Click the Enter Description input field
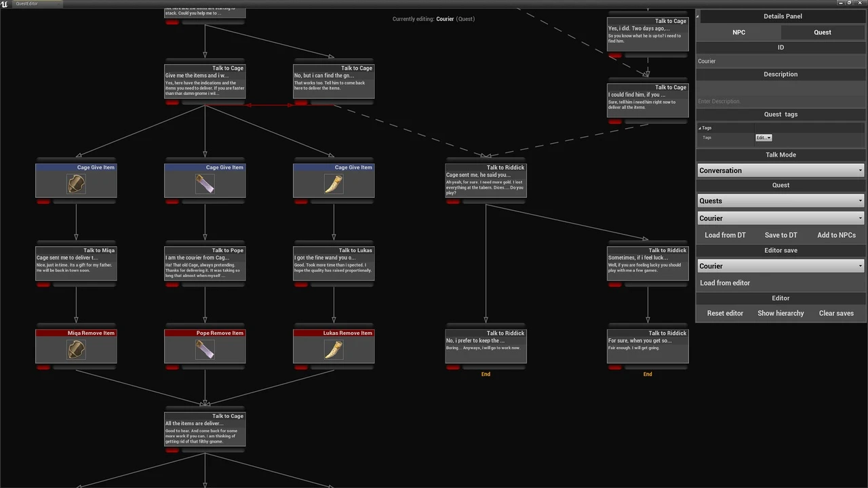This screenshot has height=488, width=868. (x=781, y=101)
